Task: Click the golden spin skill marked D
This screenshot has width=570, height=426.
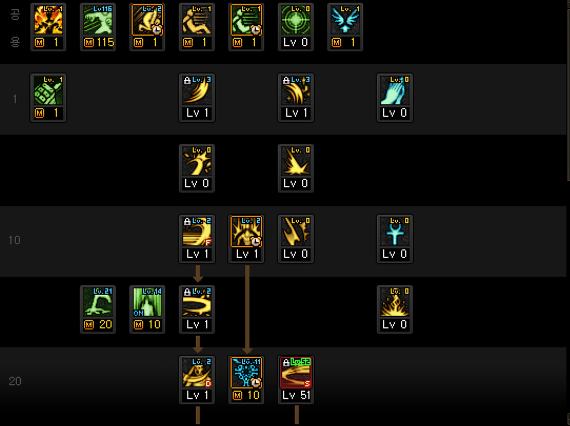Action: (x=197, y=380)
